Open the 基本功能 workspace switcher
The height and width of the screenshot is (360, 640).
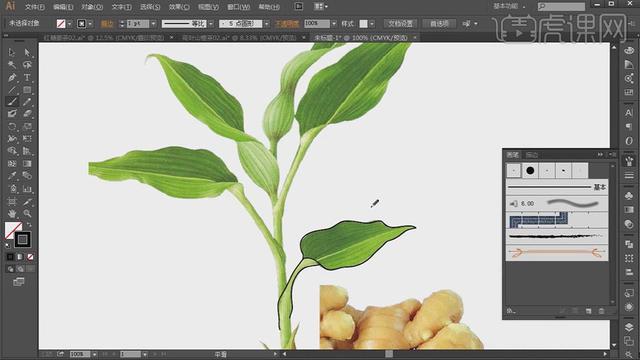pos(509,6)
